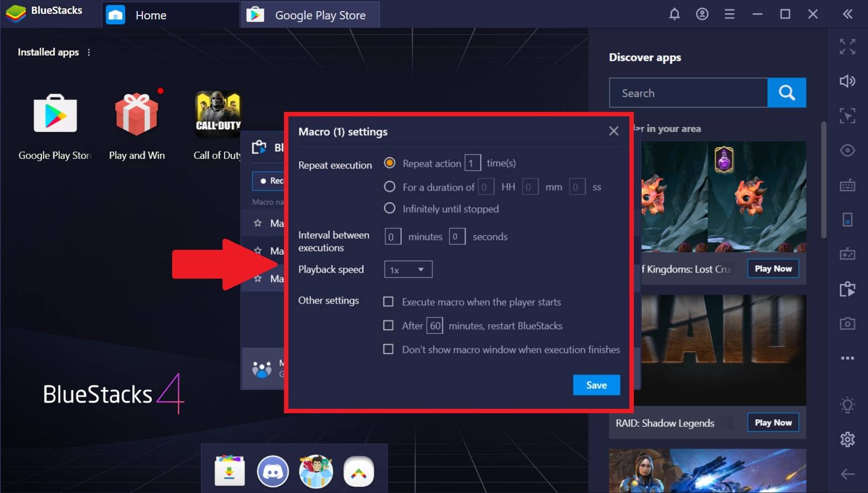868x493 pixels.
Task: Click the eye icon in the sidebar
Action: click(x=848, y=150)
